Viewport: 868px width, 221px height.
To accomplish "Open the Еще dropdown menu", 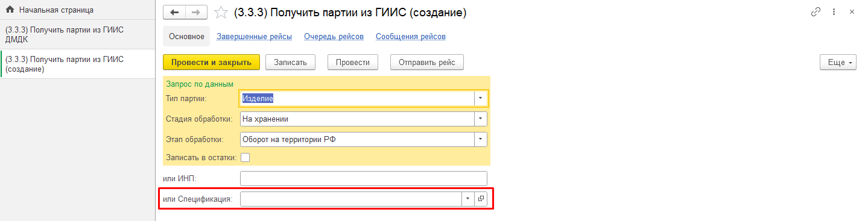I will pyautogui.click(x=838, y=62).
